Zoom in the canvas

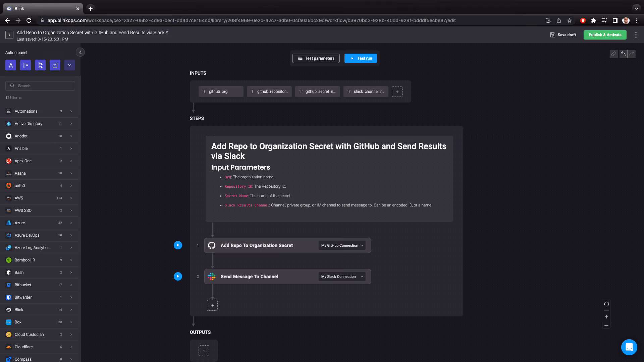click(606, 317)
